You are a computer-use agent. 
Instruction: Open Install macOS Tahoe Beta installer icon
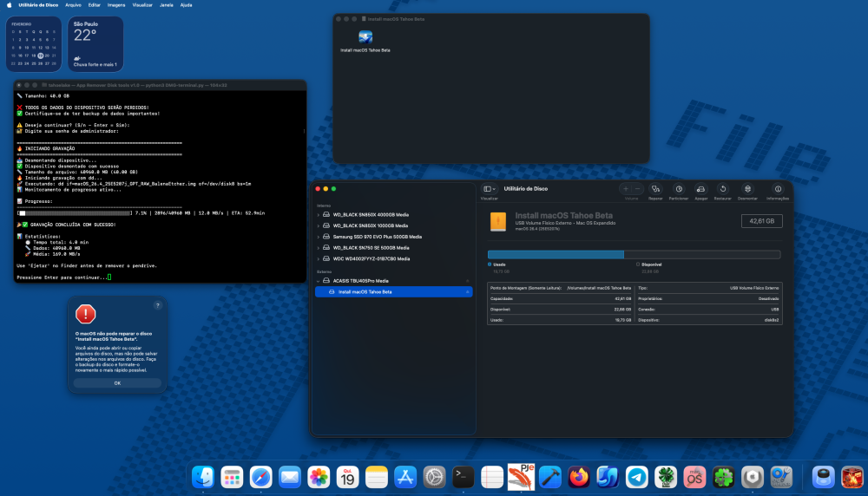click(365, 37)
